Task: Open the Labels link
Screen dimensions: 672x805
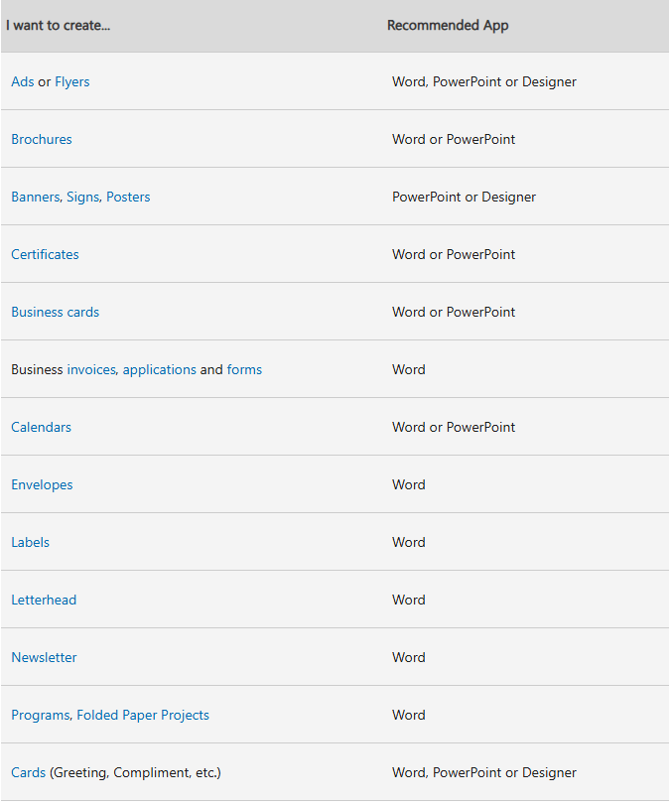Action: 31,542
